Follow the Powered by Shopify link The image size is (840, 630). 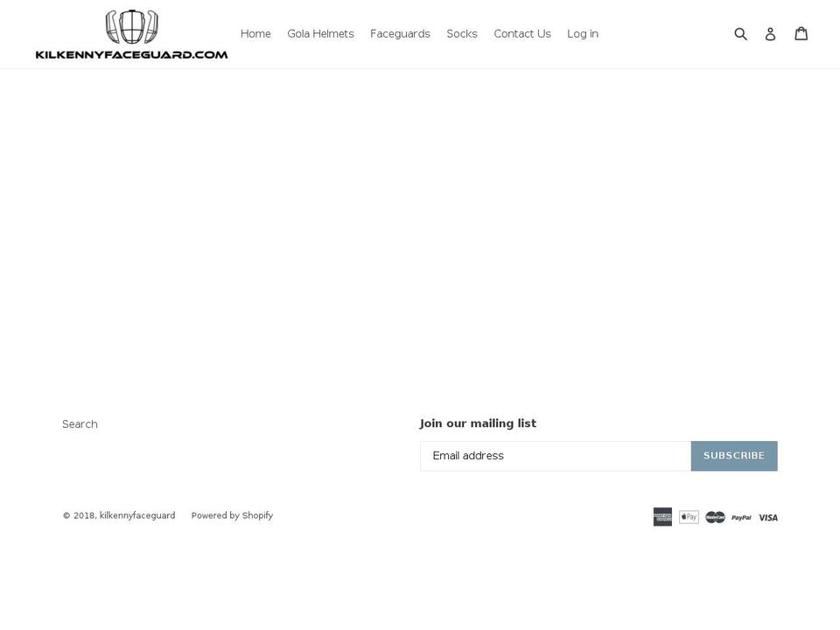(232, 515)
